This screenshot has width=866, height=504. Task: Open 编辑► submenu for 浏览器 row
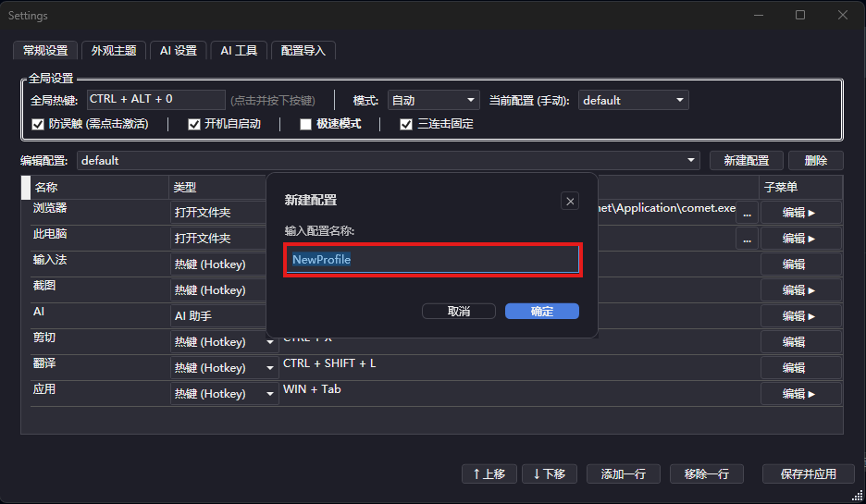[800, 213]
